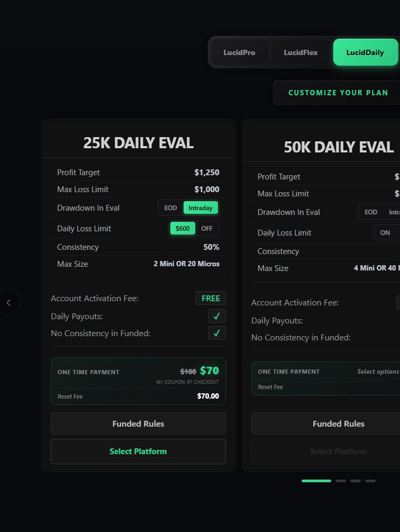Turn Daily Loss Limit OFF on 25K card

(x=207, y=228)
